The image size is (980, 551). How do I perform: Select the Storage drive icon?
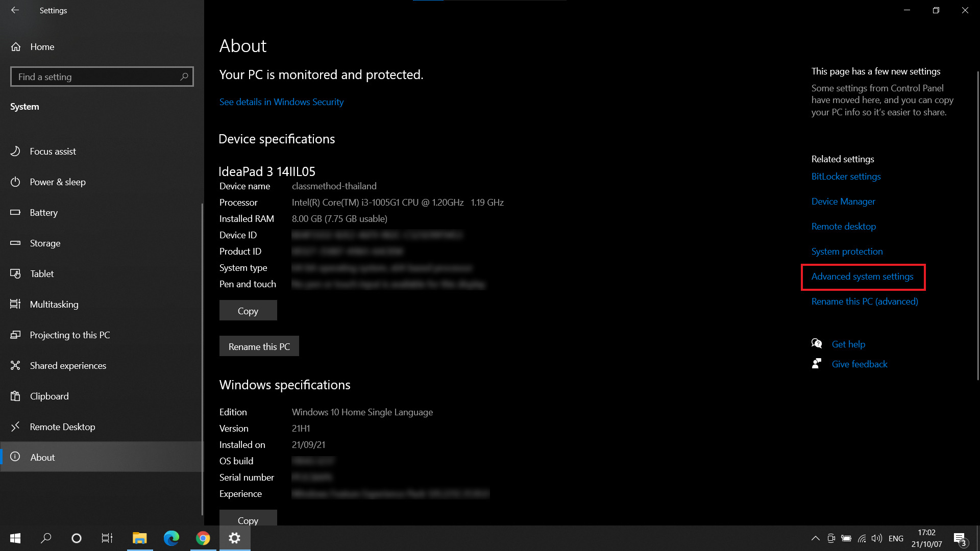click(15, 243)
